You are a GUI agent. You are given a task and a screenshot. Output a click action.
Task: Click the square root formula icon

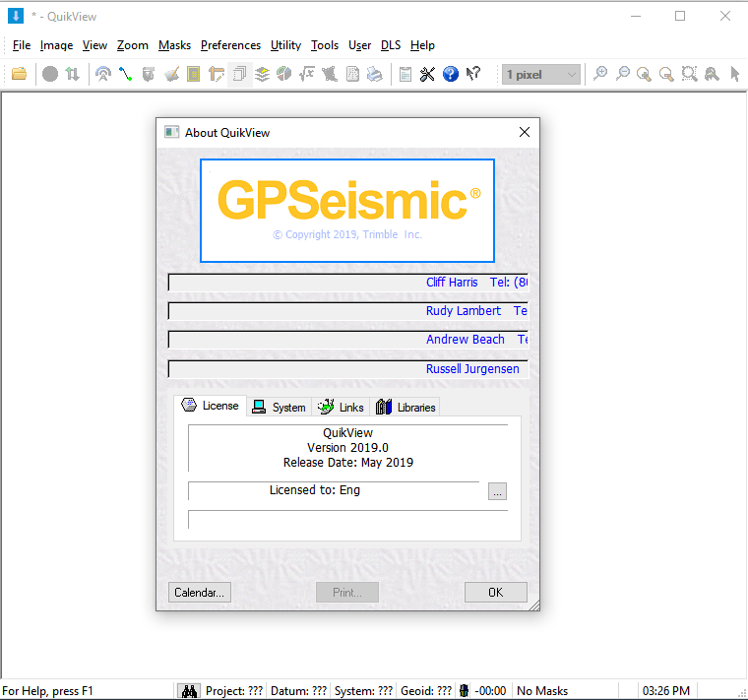tap(307, 74)
